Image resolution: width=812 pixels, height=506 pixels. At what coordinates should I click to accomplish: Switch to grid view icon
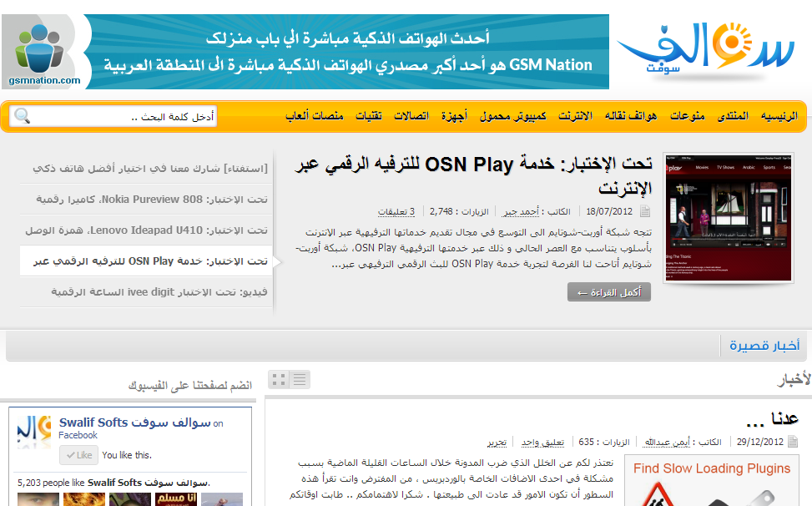(x=279, y=380)
